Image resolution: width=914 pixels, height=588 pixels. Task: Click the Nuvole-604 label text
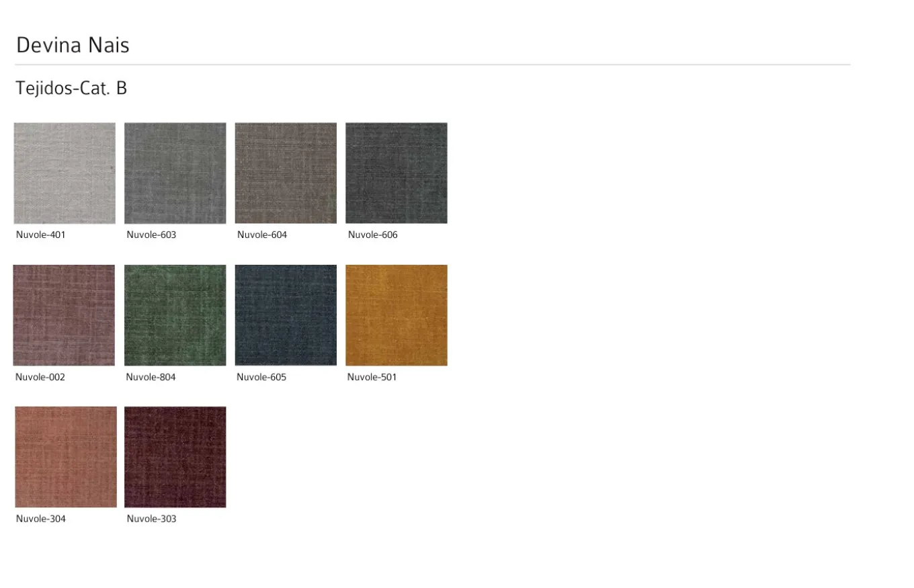coord(262,235)
